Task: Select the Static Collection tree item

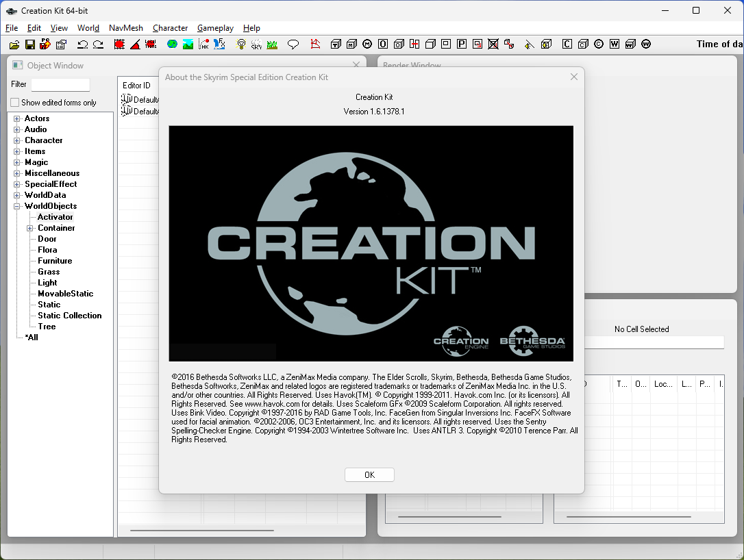Action: click(x=70, y=316)
